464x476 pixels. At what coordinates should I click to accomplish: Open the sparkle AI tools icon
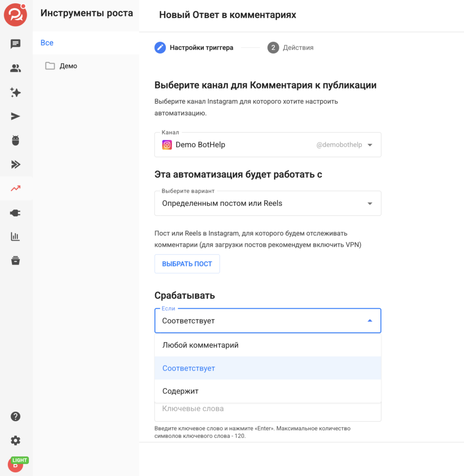point(15,93)
